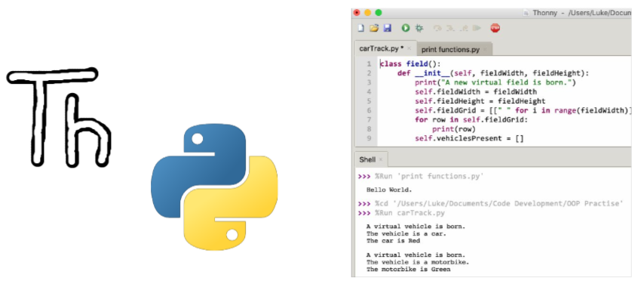Click the Debug bug icon

(419, 28)
